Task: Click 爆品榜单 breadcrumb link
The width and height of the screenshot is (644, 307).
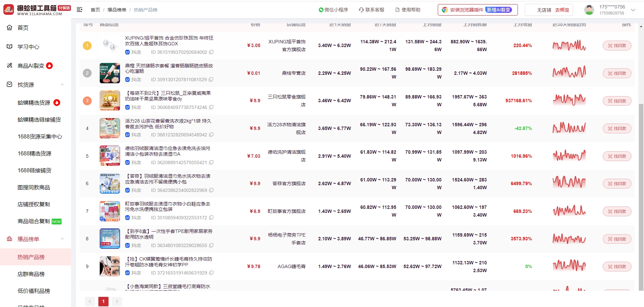Action: coord(117,10)
